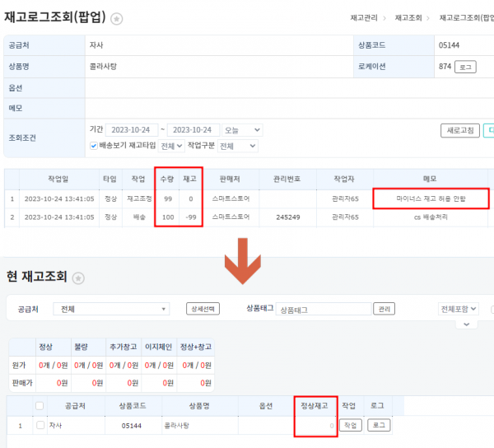494x448 pixels.
Task: Click the favorite star beside 현 재고조회
Action: [x=78, y=278]
